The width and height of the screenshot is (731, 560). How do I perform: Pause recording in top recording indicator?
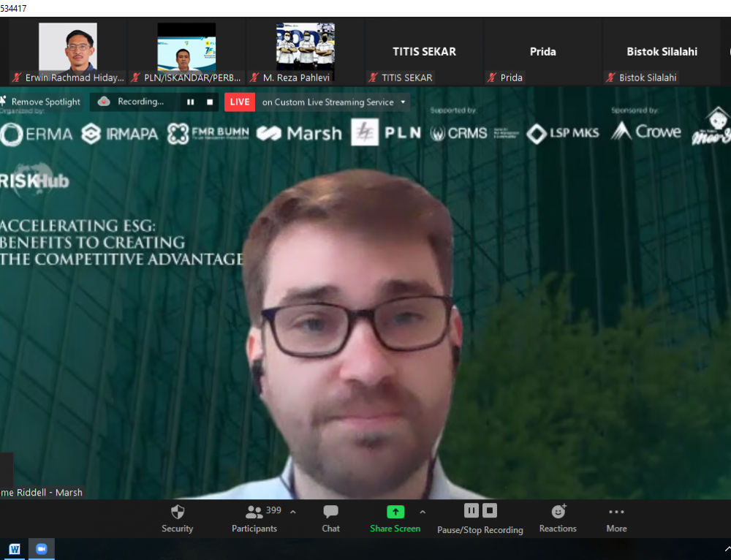pyautogui.click(x=190, y=102)
